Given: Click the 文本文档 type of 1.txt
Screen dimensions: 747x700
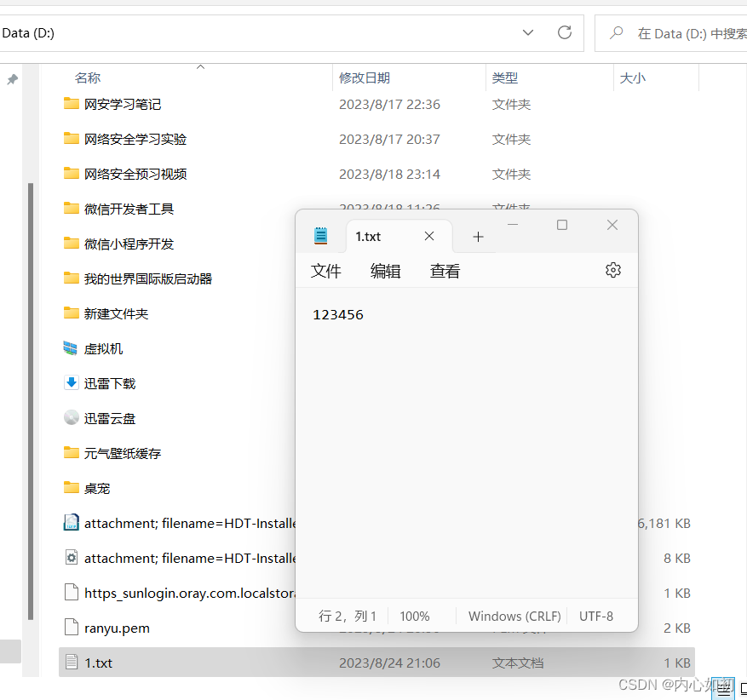Looking at the screenshot, I should pos(517,663).
